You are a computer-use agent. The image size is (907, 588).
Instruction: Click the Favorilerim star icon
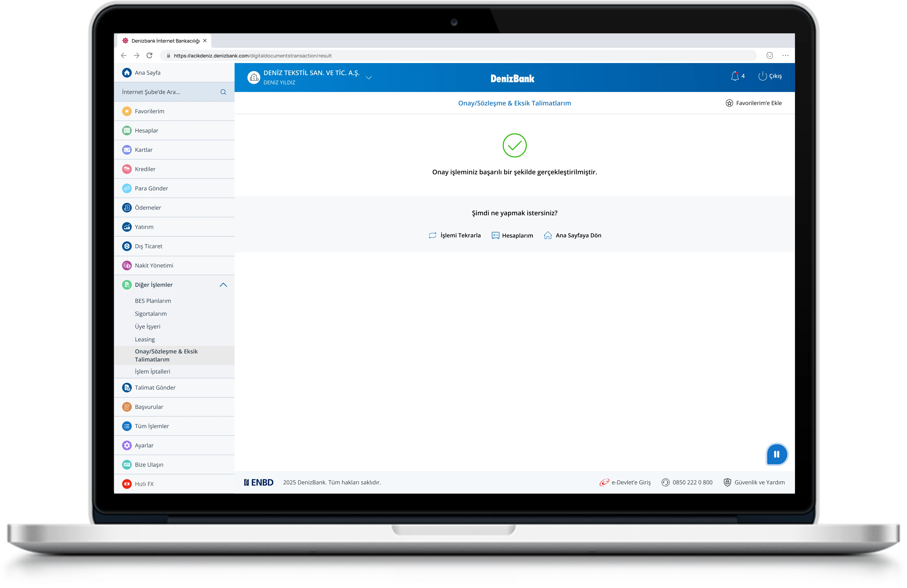tap(127, 111)
